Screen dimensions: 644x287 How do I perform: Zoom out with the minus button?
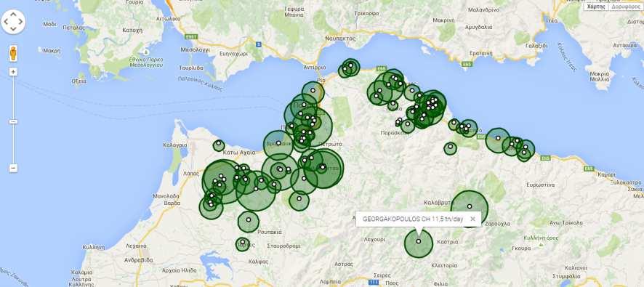click(x=13, y=168)
